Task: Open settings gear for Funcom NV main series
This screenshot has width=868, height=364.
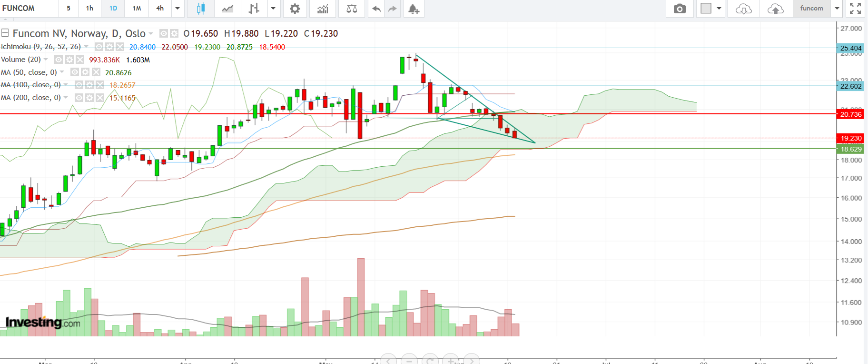Action: 174,33
